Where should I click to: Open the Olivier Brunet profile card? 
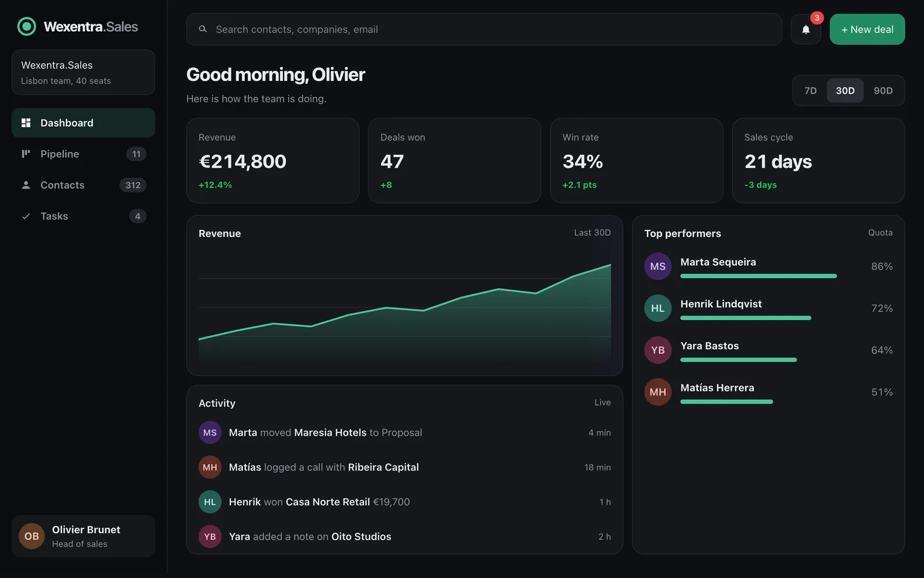(83, 536)
